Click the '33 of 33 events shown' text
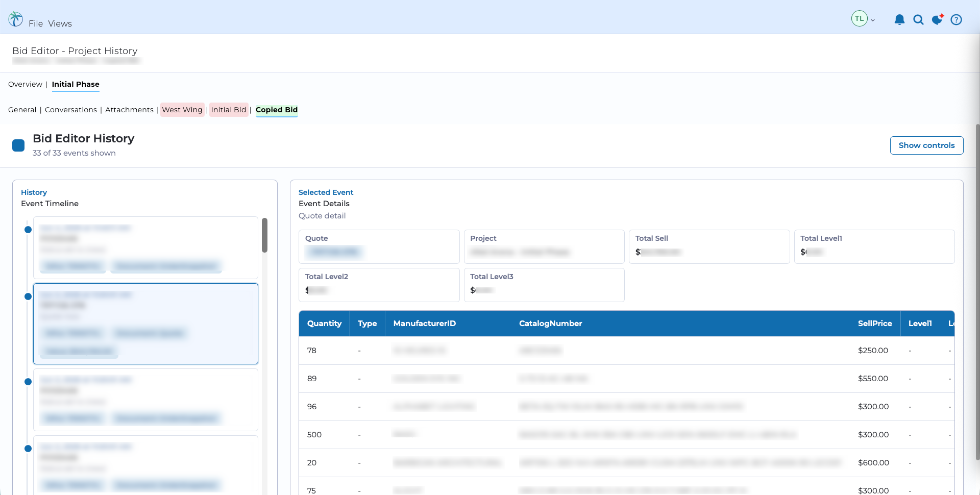The image size is (980, 495). point(74,153)
